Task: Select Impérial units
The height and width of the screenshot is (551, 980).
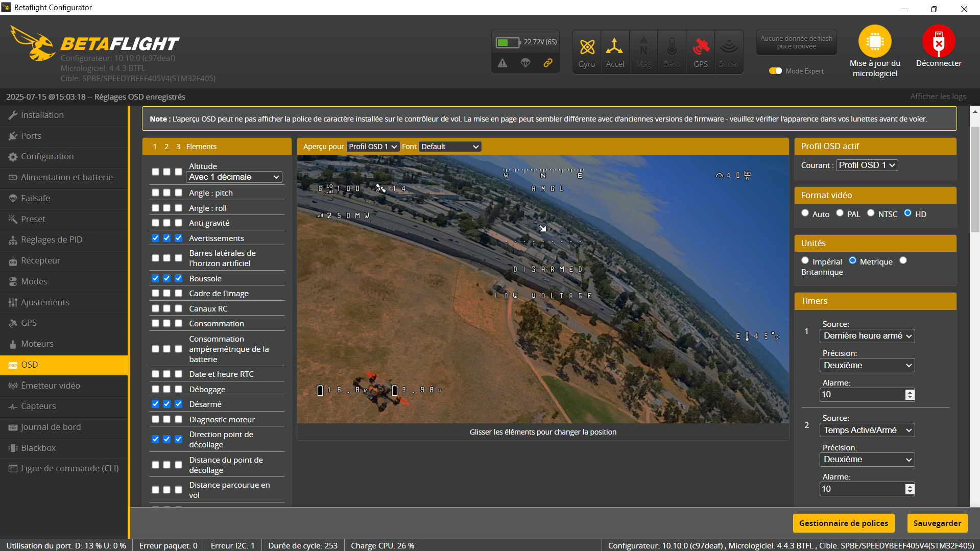Action: 805,260
